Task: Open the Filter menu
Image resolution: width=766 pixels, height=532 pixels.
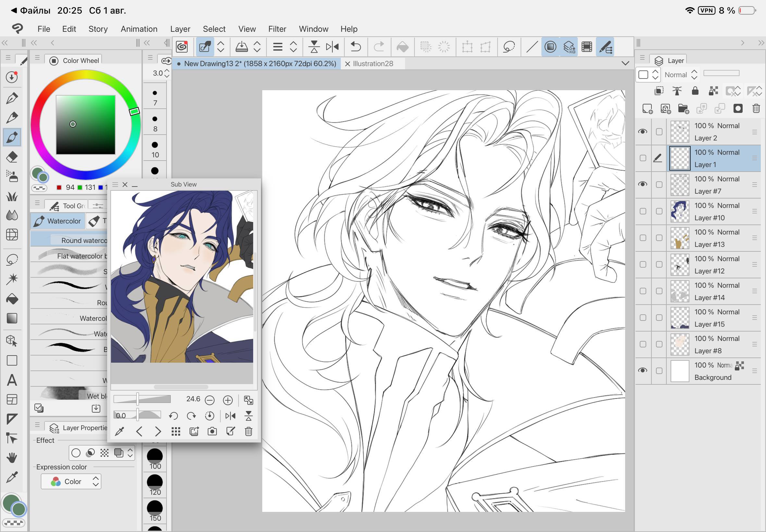Action: (x=277, y=29)
